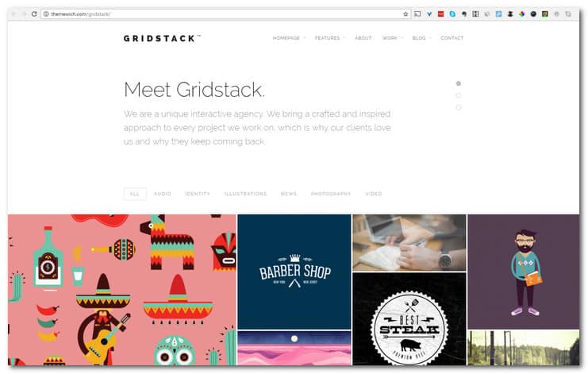Open the Skype extension icon
This screenshot has height=374, width=588.
tap(452, 13)
